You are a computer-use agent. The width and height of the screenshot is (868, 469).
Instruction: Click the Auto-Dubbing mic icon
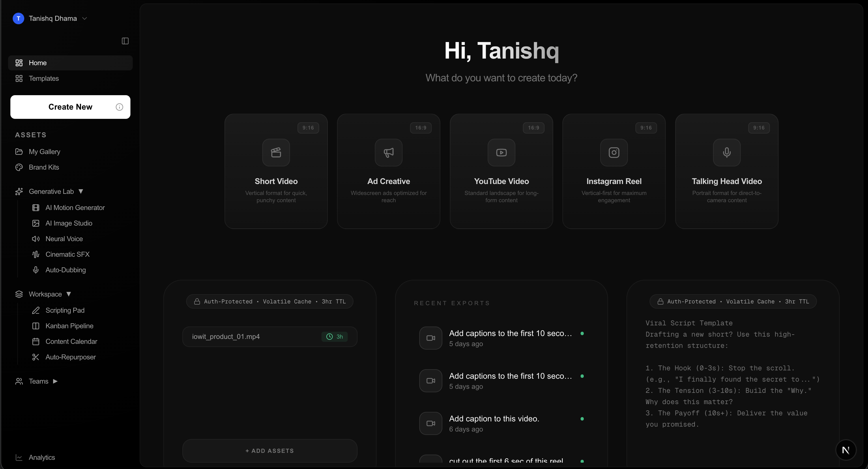[x=36, y=270]
